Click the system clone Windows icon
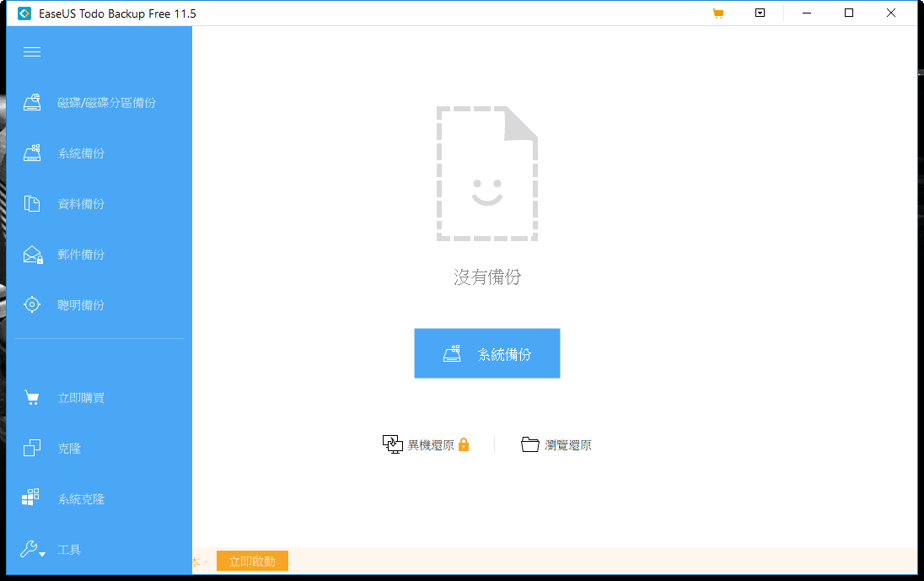 tap(30, 498)
